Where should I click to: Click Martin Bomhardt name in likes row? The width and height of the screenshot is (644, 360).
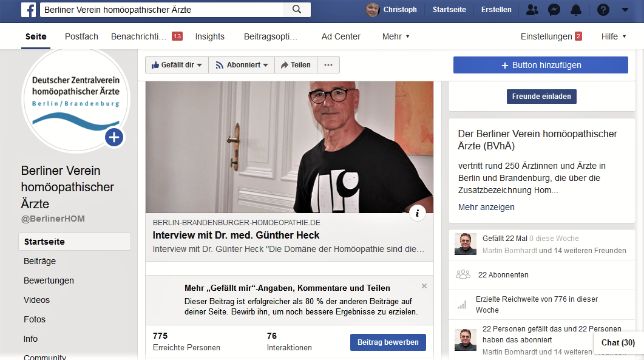click(510, 251)
